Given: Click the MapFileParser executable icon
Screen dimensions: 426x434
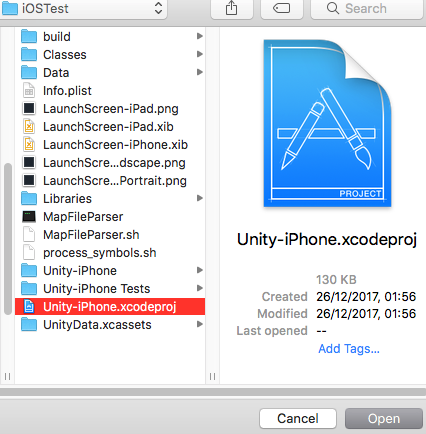Looking at the screenshot, I should point(29,217).
